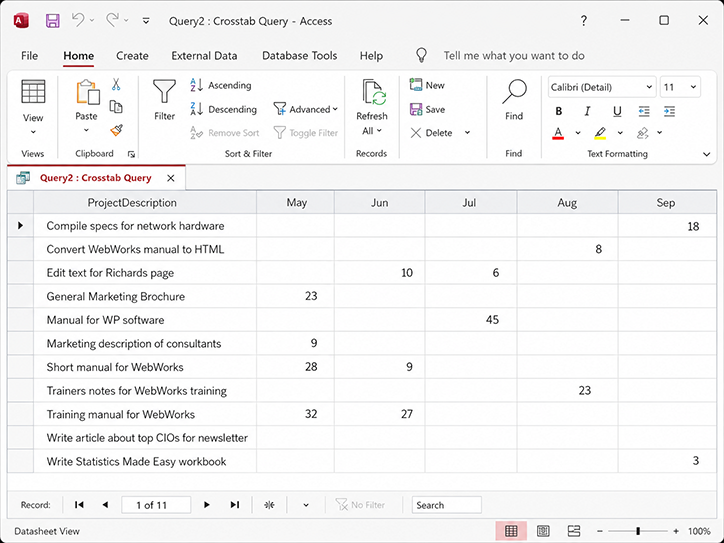Click the Redo arrow icon

[112, 20]
